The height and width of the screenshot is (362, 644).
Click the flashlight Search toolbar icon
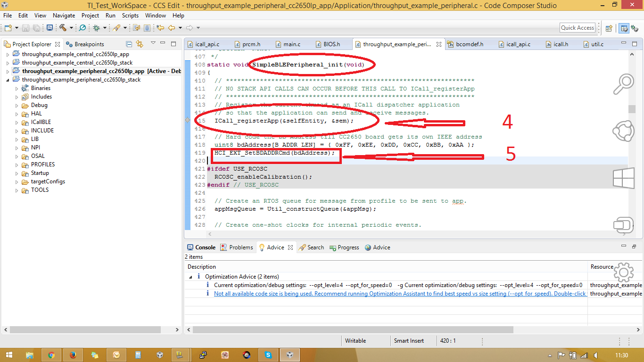[x=116, y=28]
